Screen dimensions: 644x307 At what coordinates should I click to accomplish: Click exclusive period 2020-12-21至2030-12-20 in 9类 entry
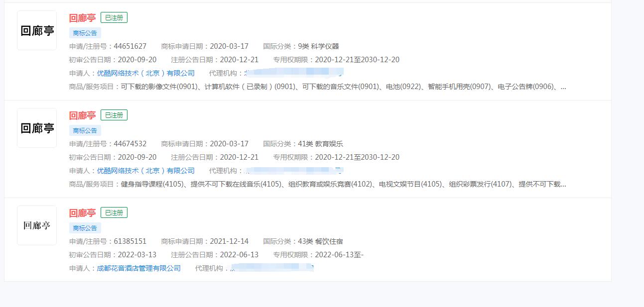click(x=357, y=60)
